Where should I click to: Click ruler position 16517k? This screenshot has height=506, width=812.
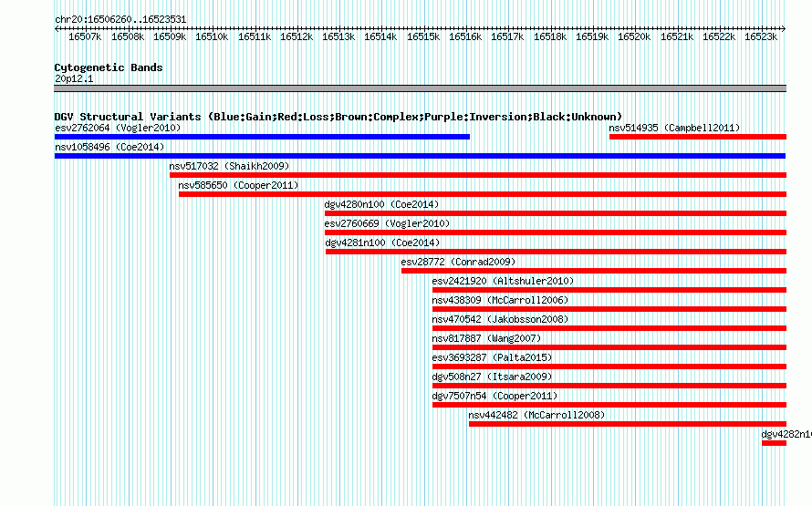pyautogui.click(x=507, y=36)
